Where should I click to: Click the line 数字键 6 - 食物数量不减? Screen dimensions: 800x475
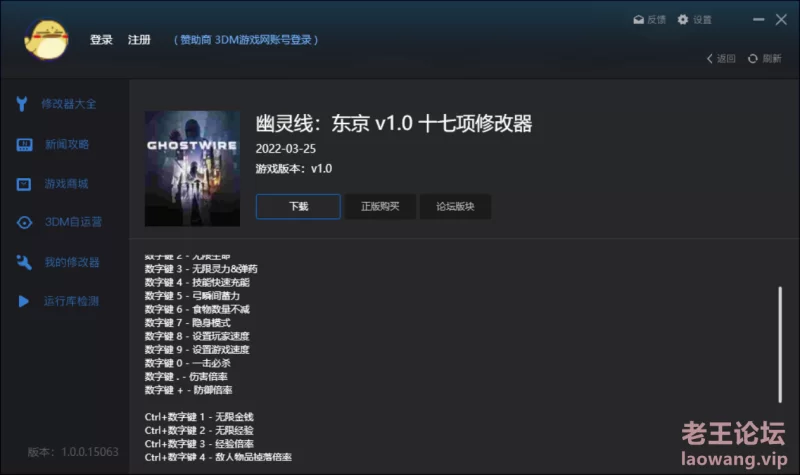tap(197, 309)
